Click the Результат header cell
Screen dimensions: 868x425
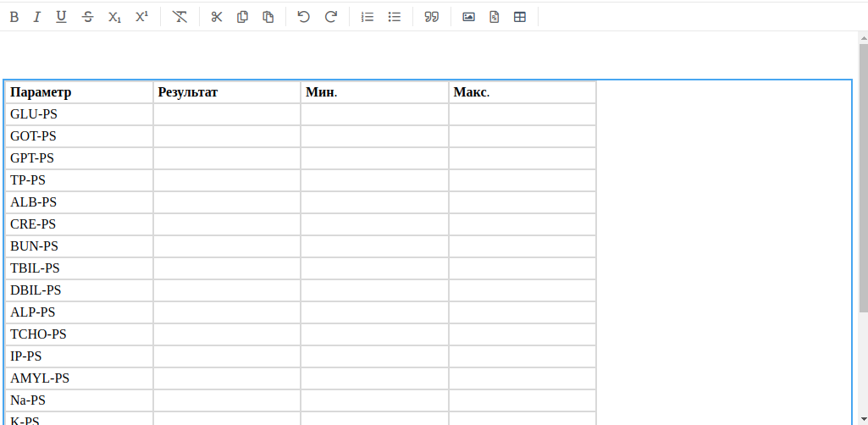tap(227, 92)
